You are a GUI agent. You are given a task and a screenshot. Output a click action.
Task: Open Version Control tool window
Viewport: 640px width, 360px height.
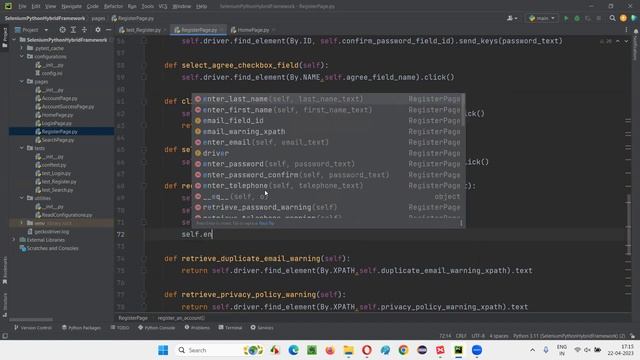(33, 327)
